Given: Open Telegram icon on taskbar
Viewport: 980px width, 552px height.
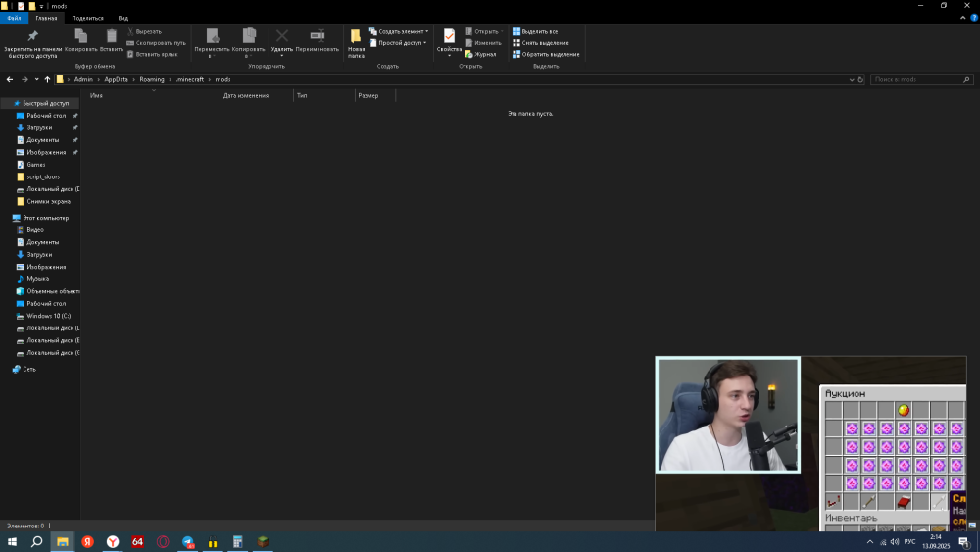Looking at the screenshot, I should click(x=187, y=542).
